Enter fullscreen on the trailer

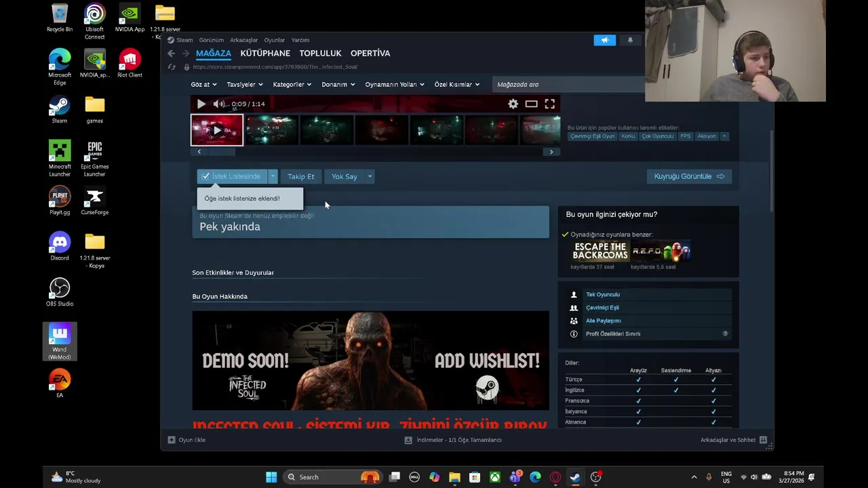tap(550, 104)
